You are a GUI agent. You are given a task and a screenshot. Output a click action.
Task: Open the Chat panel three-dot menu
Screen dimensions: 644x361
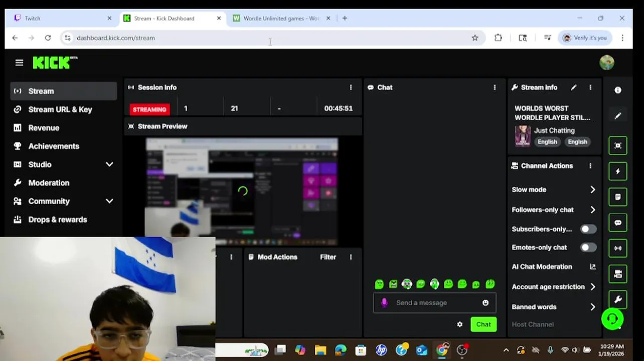tap(495, 87)
